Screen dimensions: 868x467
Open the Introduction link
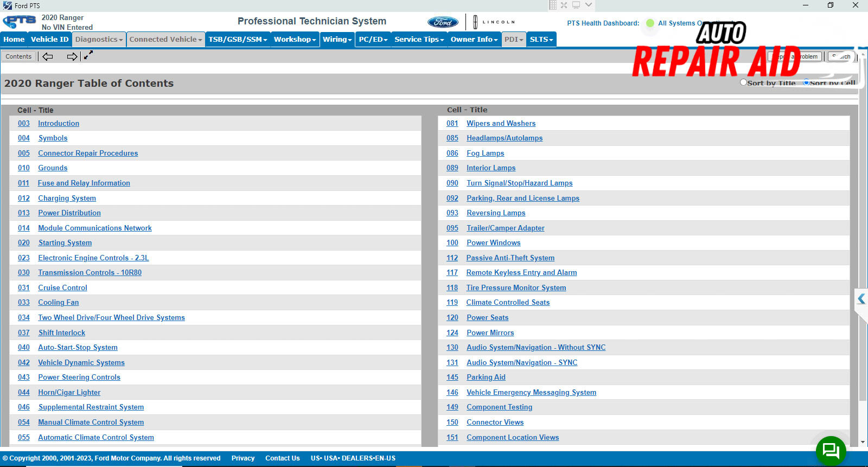[59, 124]
